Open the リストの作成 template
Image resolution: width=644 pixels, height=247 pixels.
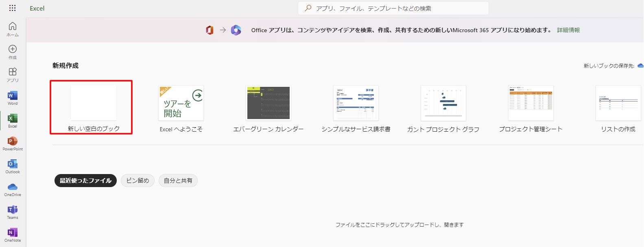tap(618, 108)
